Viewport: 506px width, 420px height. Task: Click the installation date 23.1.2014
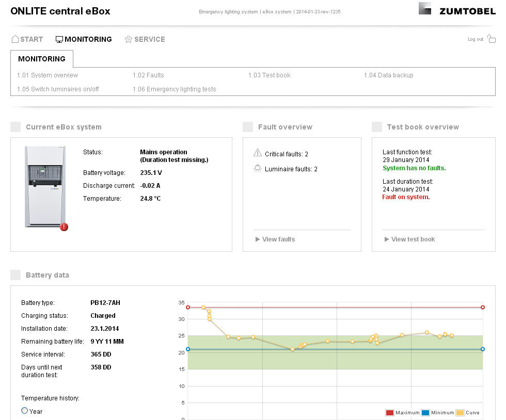[104, 328]
